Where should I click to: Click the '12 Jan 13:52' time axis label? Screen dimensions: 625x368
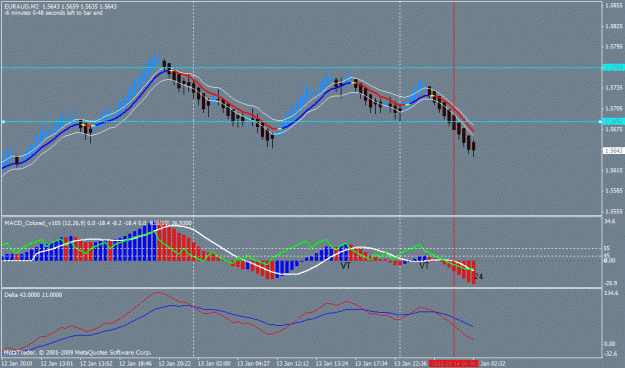click(x=96, y=364)
